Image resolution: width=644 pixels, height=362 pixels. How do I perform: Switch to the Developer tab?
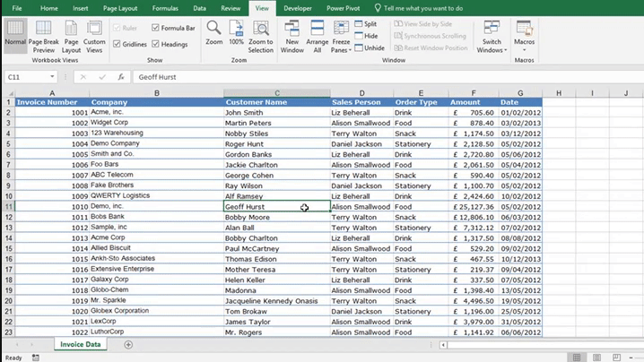[x=297, y=7]
